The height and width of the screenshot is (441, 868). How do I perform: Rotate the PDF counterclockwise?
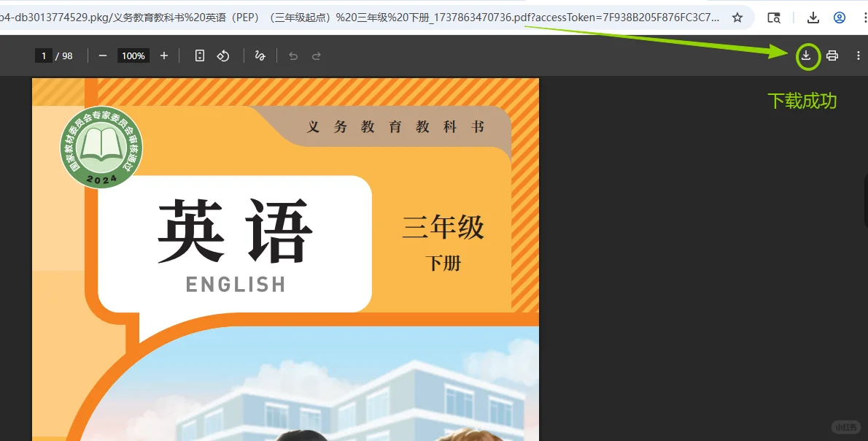tap(223, 55)
